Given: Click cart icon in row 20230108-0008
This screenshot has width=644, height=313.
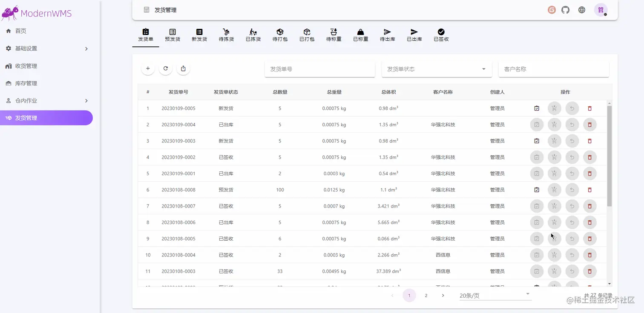Looking at the screenshot, I should click(554, 190).
